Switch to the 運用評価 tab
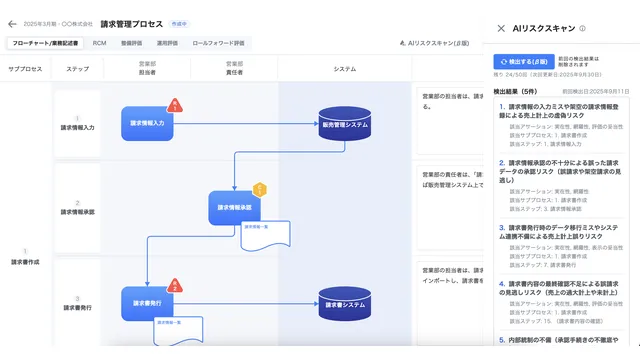 167,43
